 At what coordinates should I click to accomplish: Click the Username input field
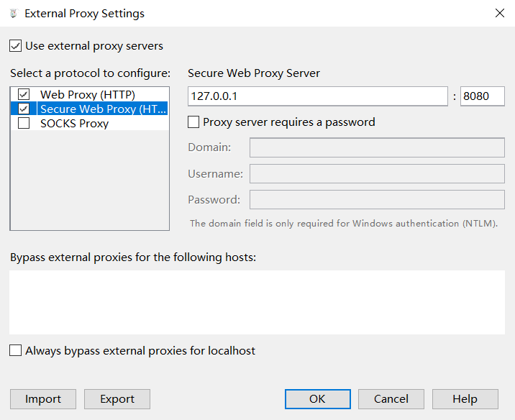377,173
